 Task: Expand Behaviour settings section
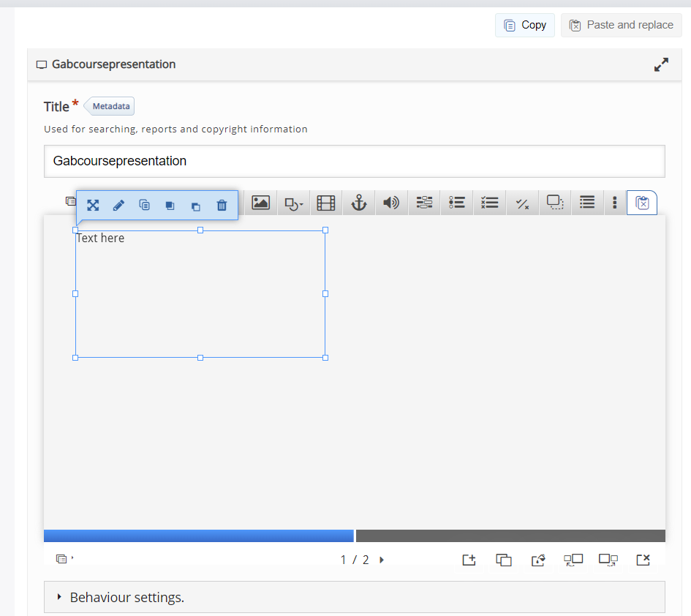click(x=355, y=597)
